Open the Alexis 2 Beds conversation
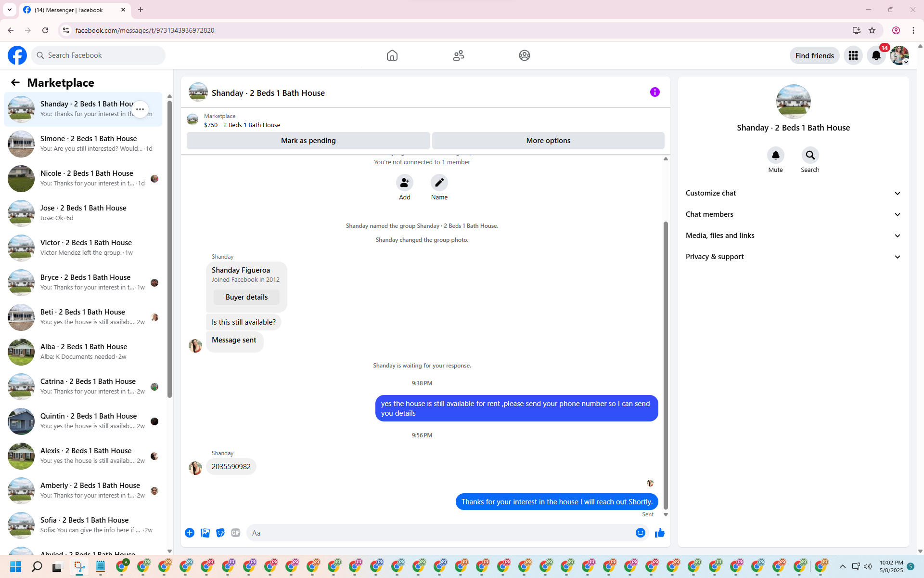The width and height of the screenshot is (924, 578). [x=83, y=456]
